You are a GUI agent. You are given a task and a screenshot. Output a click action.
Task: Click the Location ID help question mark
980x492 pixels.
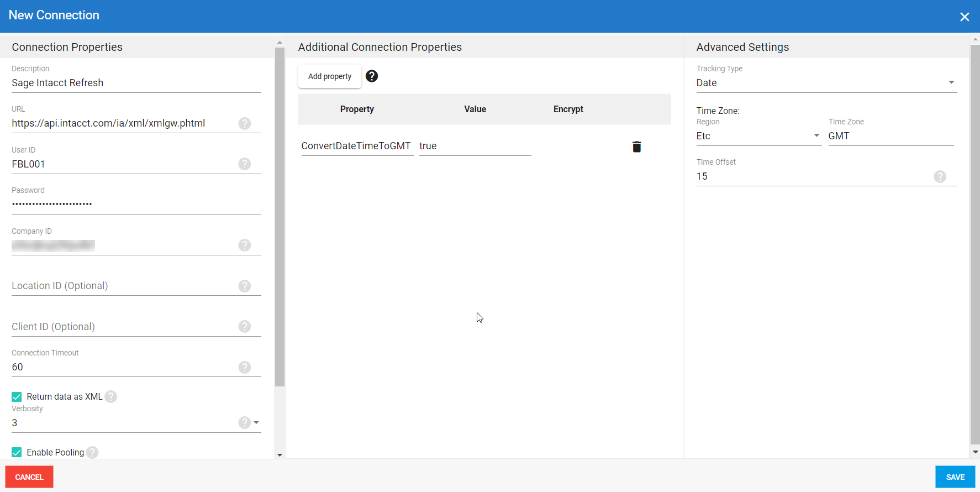245,286
